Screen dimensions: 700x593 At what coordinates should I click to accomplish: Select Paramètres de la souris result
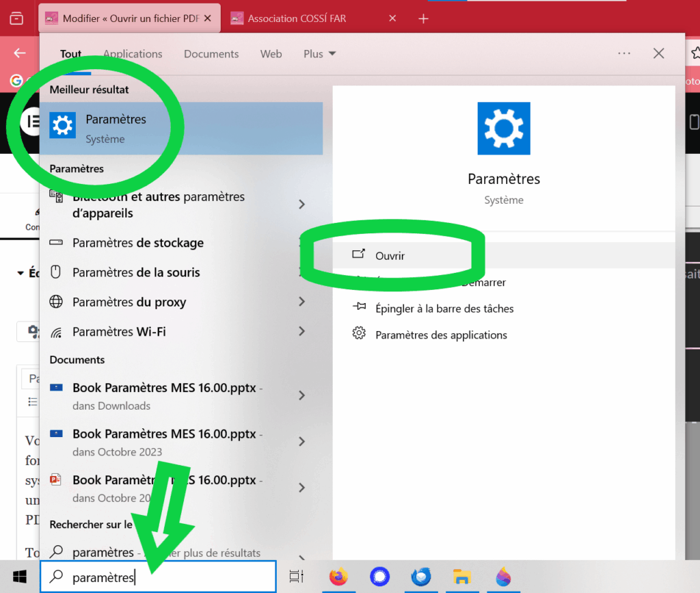pos(136,272)
